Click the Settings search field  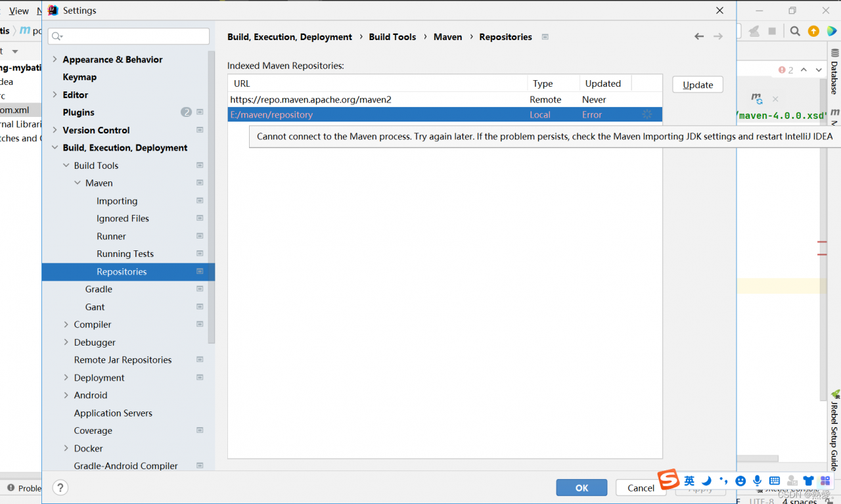click(129, 36)
